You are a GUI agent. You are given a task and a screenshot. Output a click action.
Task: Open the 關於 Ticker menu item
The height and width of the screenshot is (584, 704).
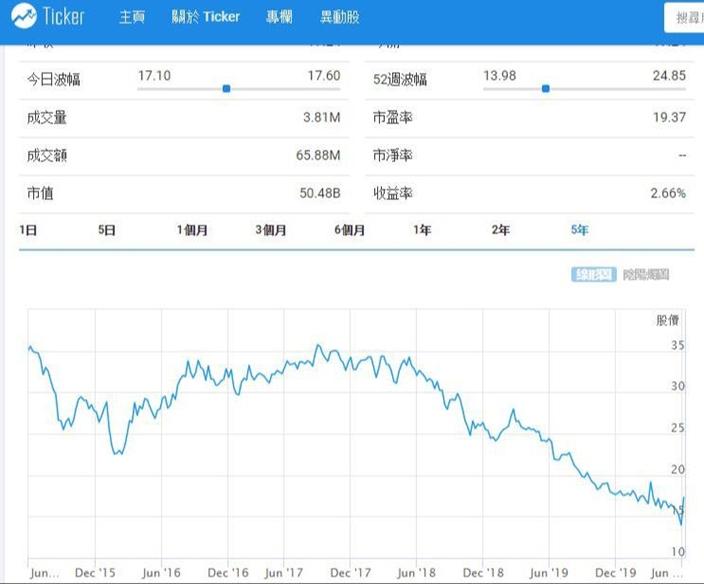tap(206, 17)
